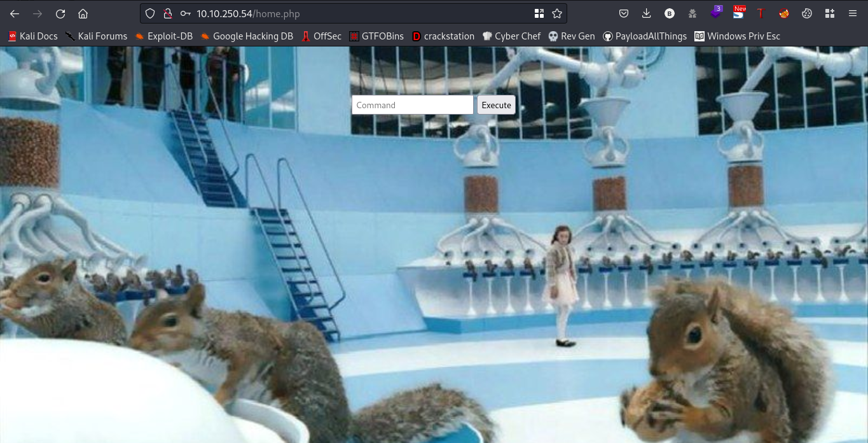The width and height of the screenshot is (868, 443).
Task: Open the cookie editor extension
Action: coord(807,13)
